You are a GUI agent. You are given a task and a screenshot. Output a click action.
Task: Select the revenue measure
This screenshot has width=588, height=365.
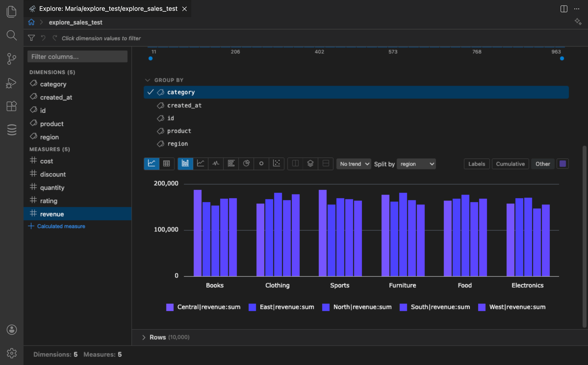tap(52, 214)
